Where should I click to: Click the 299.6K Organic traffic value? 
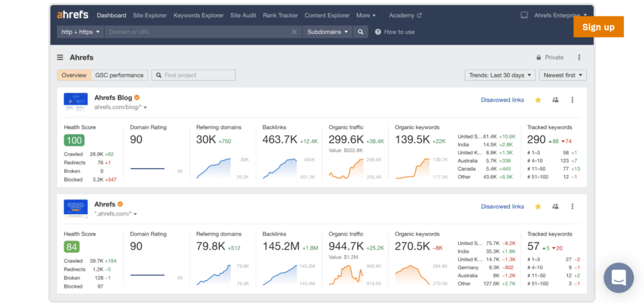pyautogui.click(x=346, y=140)
